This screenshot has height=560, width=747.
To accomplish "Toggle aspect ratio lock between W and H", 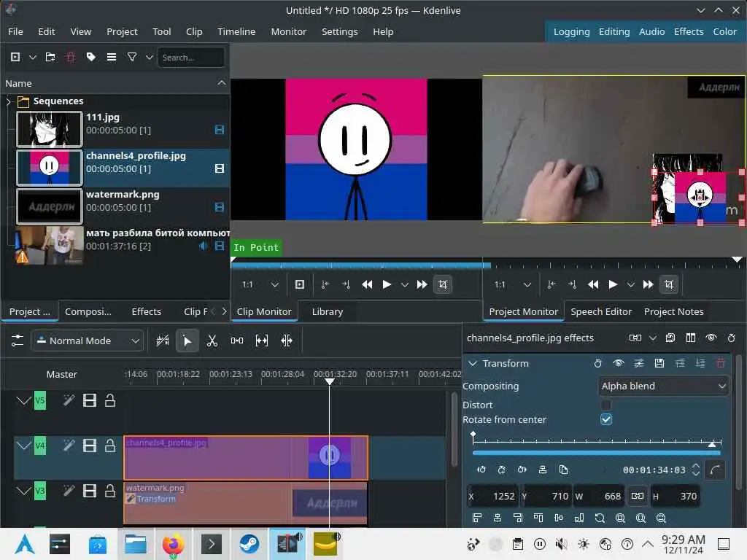I will point(638,496).
